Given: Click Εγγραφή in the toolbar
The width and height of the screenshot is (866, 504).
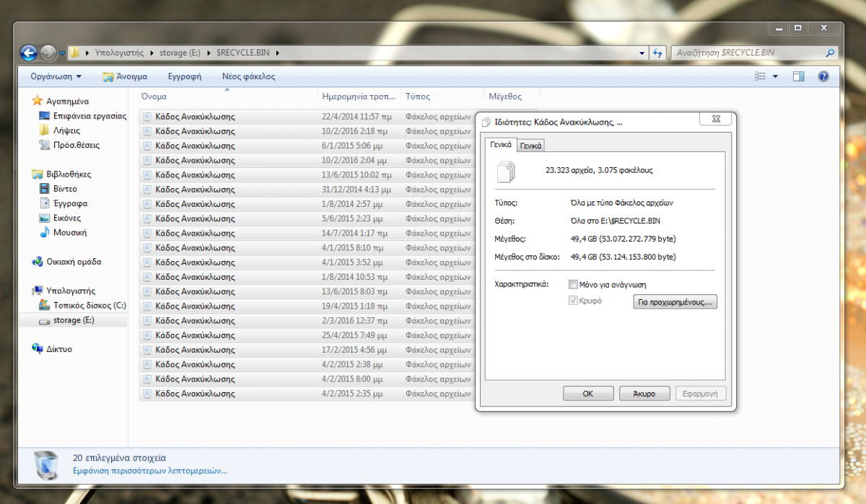Looking at the screenshot, I should click(x=184, y=76).
